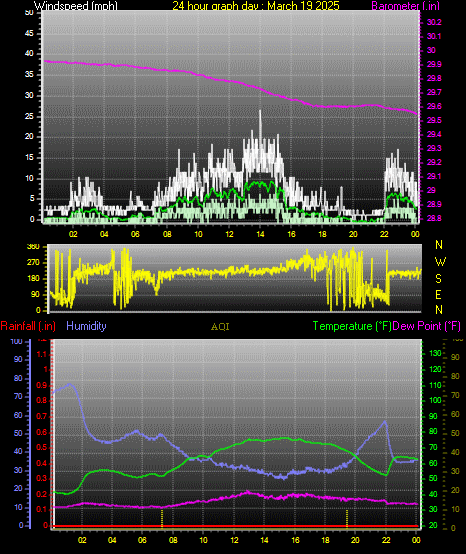
Task: Click the "Windspeed (mph)" axis title
Action: pyautogui.click(x=76, y=6)
